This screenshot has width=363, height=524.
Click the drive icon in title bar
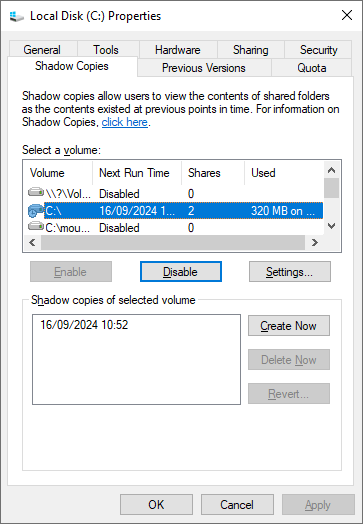click(x=17, y=16)
